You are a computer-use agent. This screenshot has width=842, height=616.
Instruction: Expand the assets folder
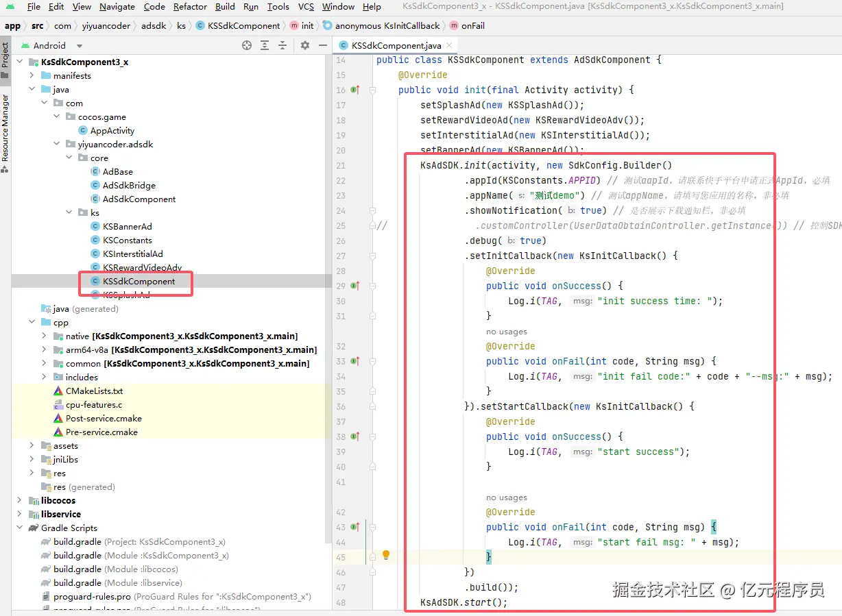pos(32,446)
